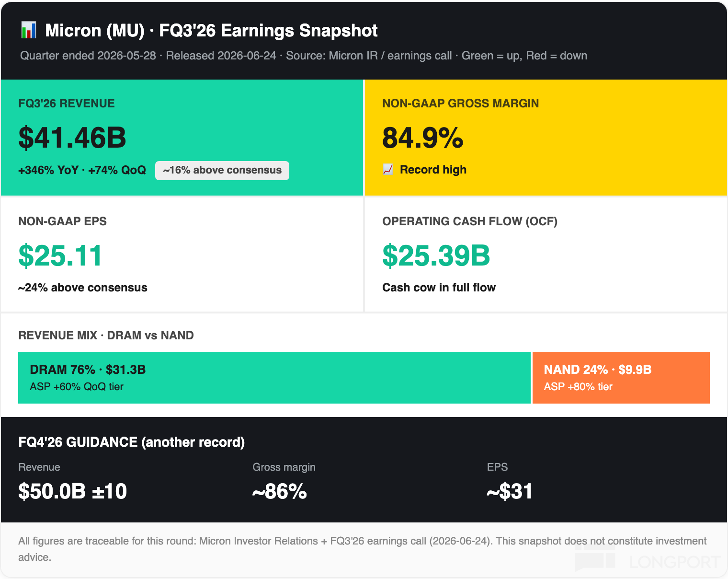The image size is (728, 579).
Task: Click the FQ4'26 GUIDANCE heading
Action: (132, 442)
